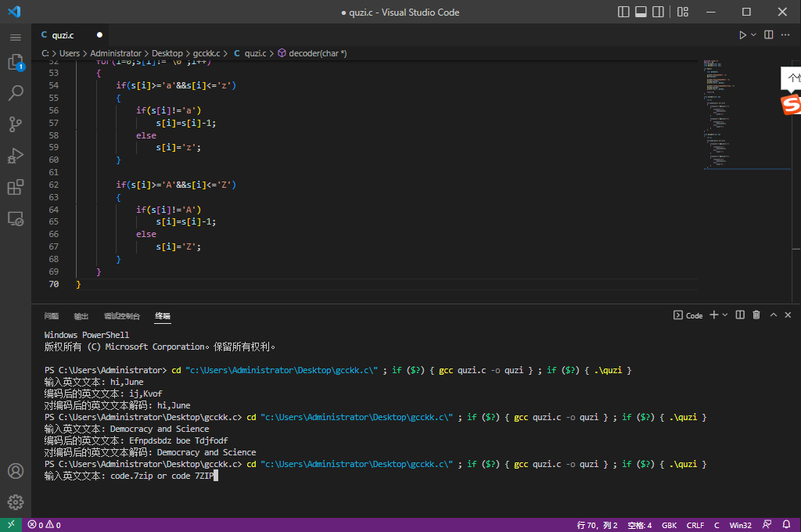Screen dimensions: 801x532
Task: Click the Manage gear icon
Action: [x=15, y=501]
